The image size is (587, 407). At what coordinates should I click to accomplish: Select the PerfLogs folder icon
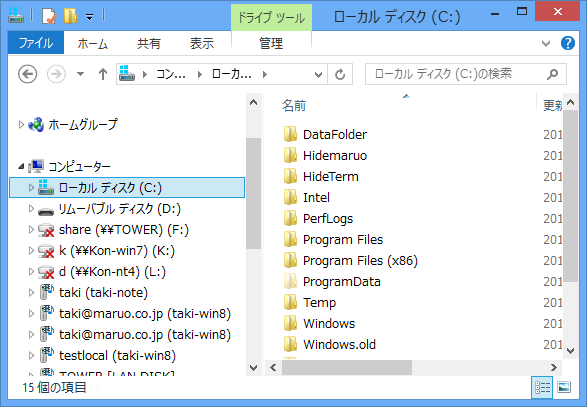(x=290, y=218)
